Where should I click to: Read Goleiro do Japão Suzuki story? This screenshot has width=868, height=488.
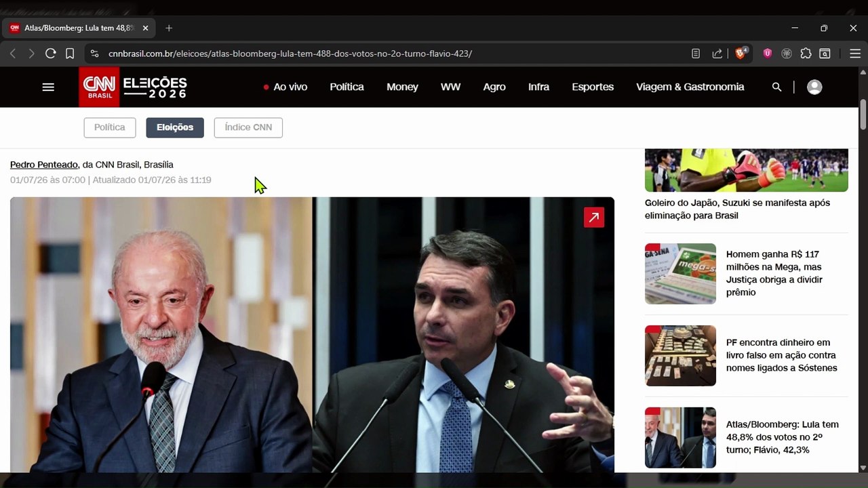point(737,209)
